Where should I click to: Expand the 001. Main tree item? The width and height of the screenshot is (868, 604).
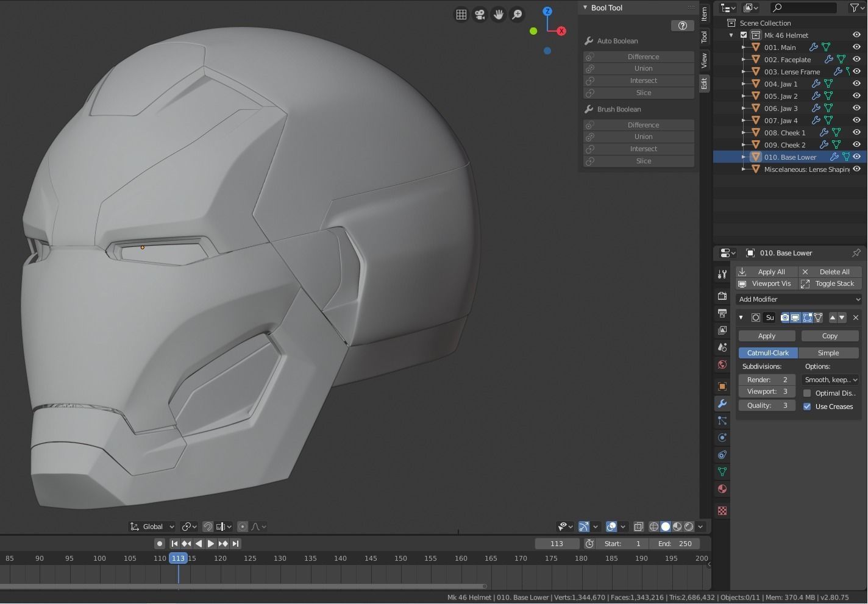(x=744, y=48)
